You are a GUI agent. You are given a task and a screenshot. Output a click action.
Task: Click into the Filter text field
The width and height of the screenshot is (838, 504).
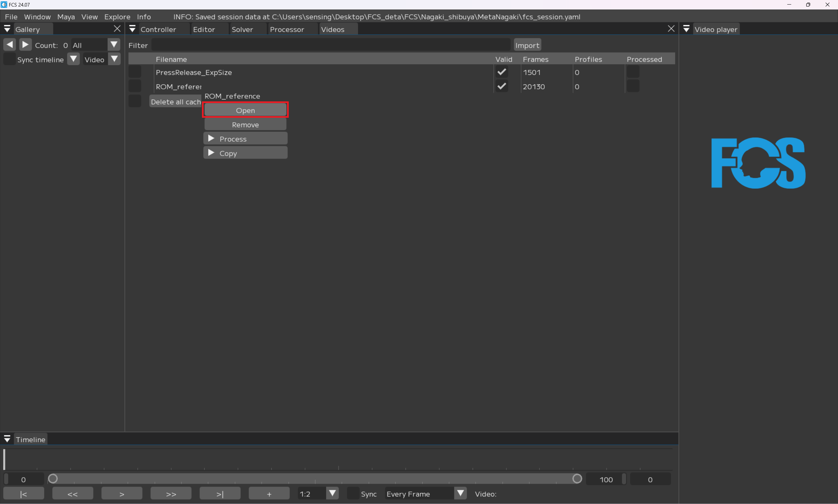tap(331, 45)
